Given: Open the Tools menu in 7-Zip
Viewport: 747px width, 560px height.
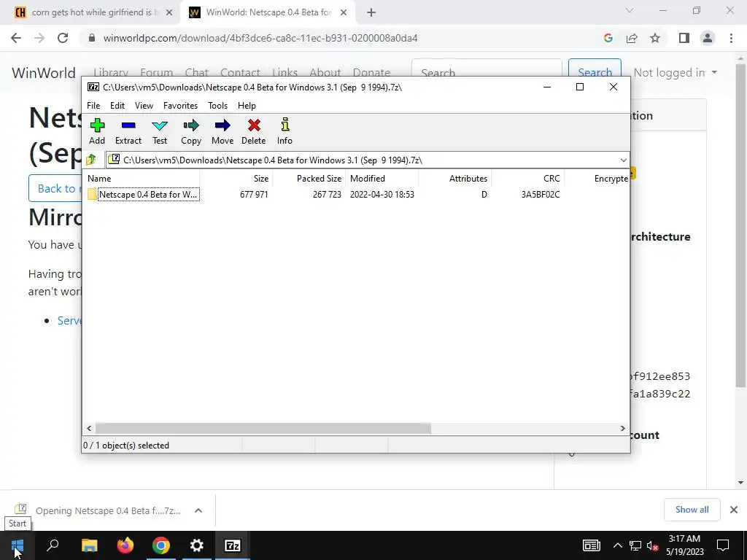Looking at the screenshot, I should [x=217, y=106].
